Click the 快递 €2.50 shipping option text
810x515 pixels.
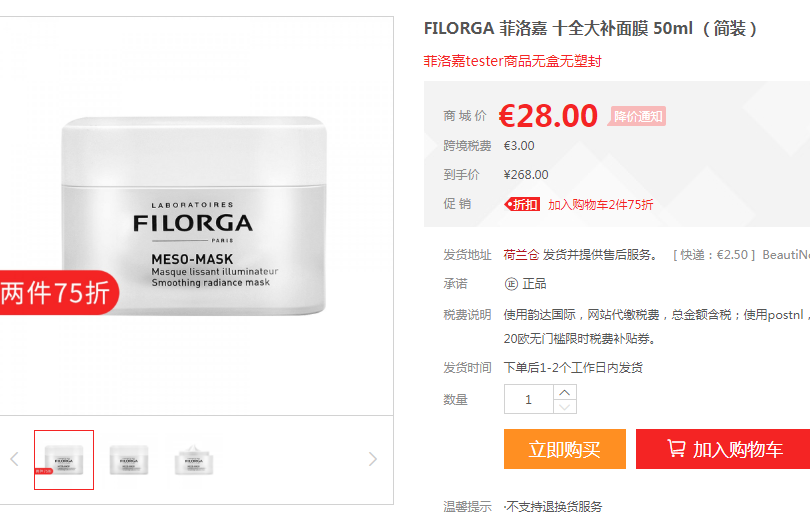714,255
